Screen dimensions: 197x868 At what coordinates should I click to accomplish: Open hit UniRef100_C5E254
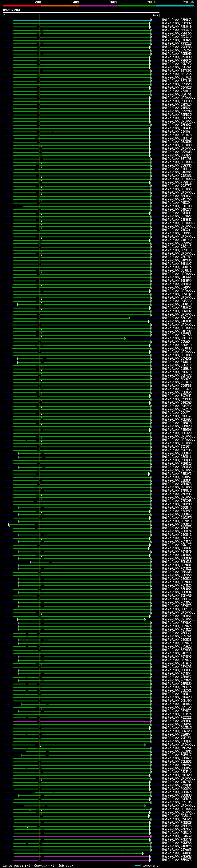[x=177, y=748]
